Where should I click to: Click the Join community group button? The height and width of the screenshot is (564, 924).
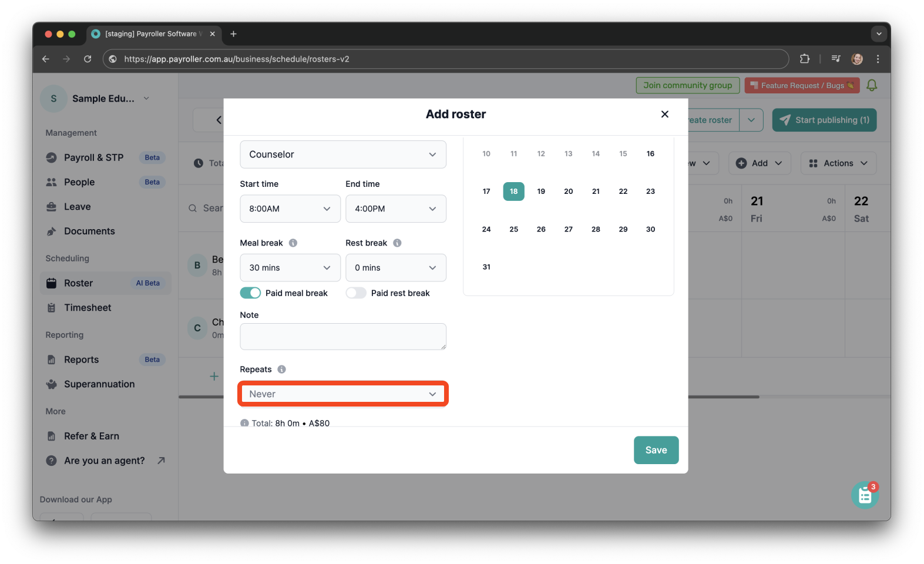click(687, 85)
